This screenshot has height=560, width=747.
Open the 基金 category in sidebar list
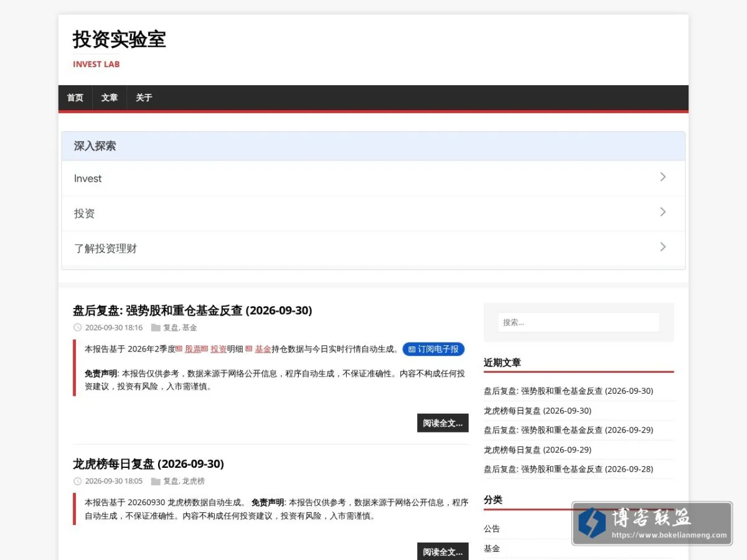[x=492, y=548]
